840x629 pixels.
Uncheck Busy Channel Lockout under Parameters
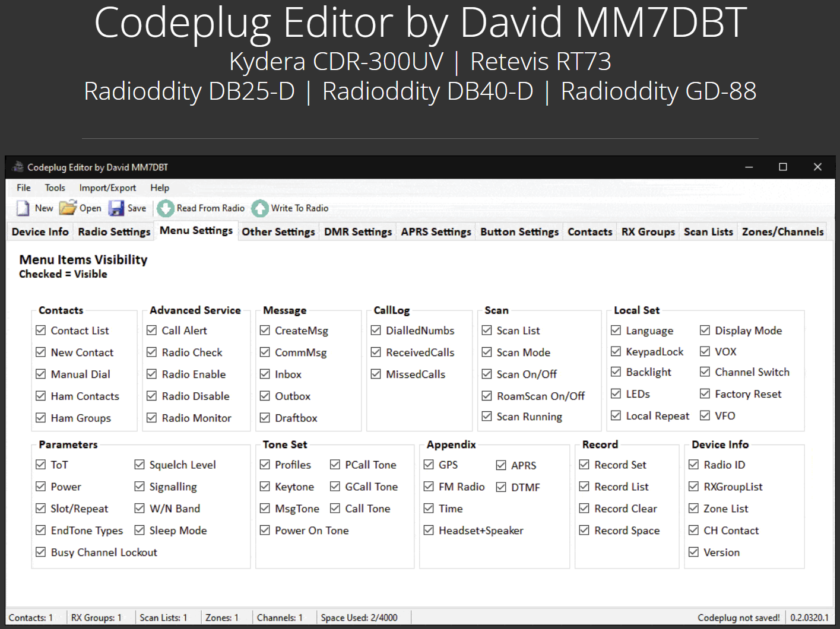[40, 552]
